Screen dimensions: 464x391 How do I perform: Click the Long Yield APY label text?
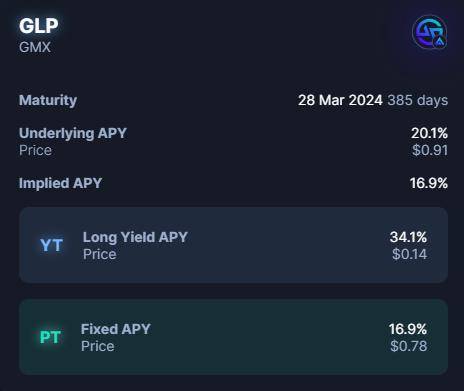pyautogui.click(x=135, y=237)
